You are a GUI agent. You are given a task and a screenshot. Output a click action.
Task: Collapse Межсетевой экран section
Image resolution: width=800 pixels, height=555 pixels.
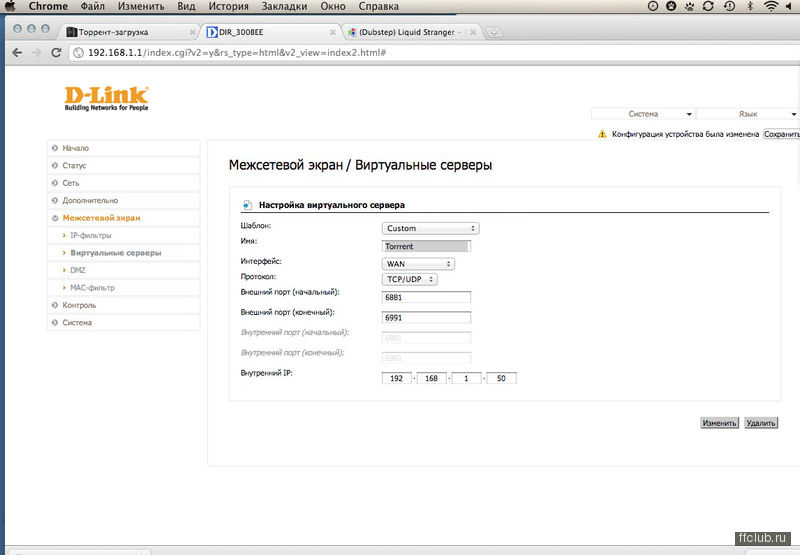123,218
